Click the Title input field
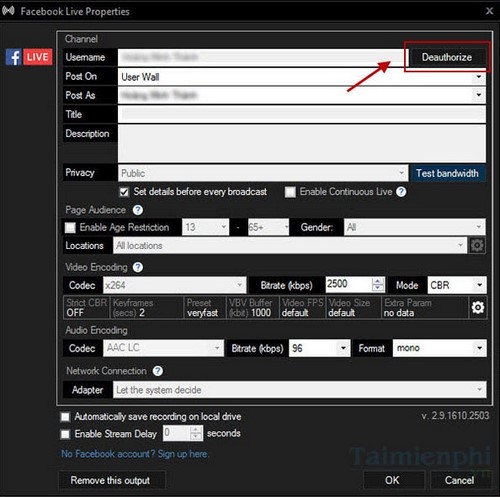 302,114
